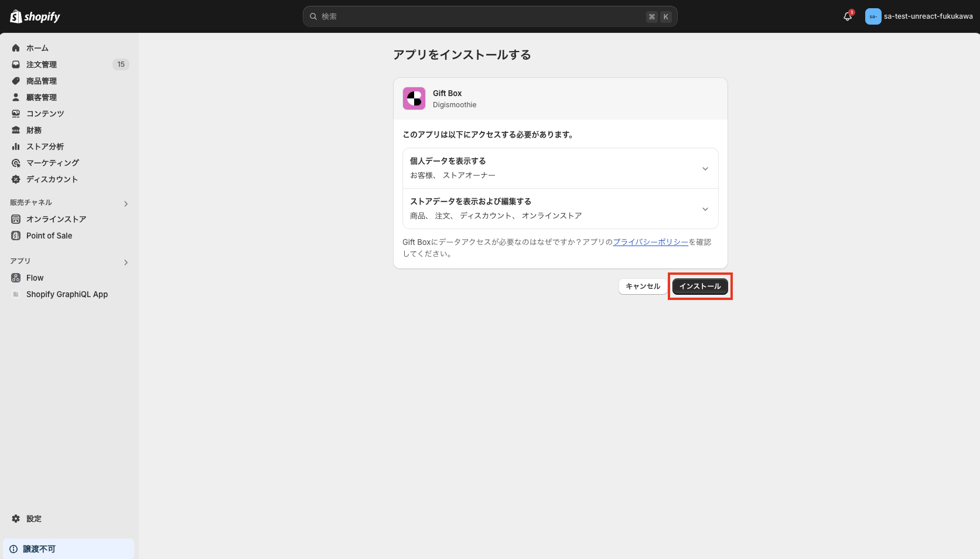Select マーケティング in the sidebar
The width and height of the screenshot is (980, 559).
pyautogui.click(x=52, y=162)
